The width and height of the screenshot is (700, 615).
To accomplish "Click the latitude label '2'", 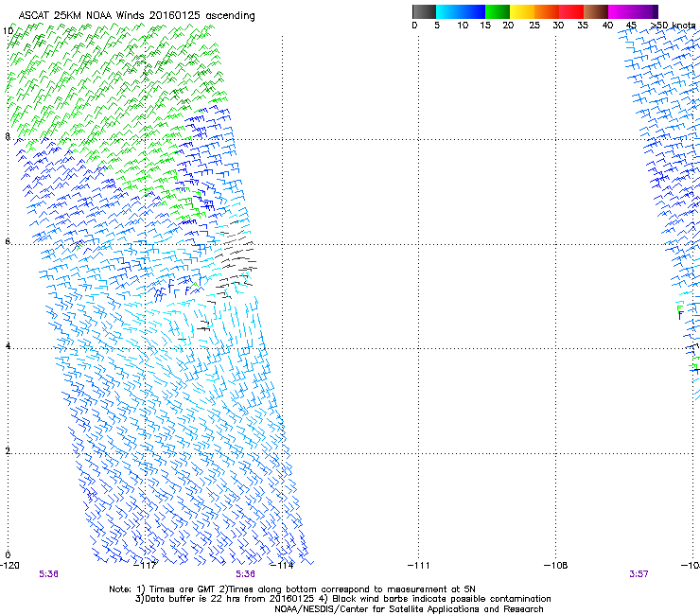I will tap(8, 450).
